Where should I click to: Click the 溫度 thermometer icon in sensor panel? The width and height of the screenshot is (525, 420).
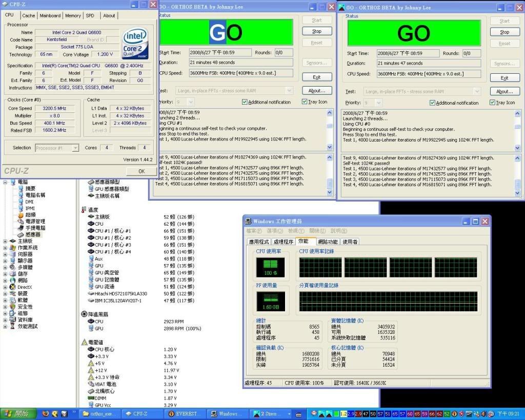click(x=84, y=209)
